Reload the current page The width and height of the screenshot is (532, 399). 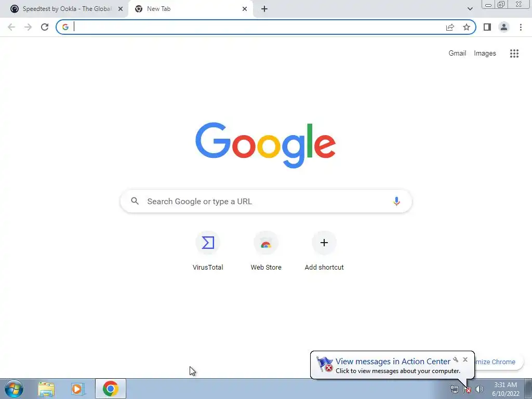[45, 27]
